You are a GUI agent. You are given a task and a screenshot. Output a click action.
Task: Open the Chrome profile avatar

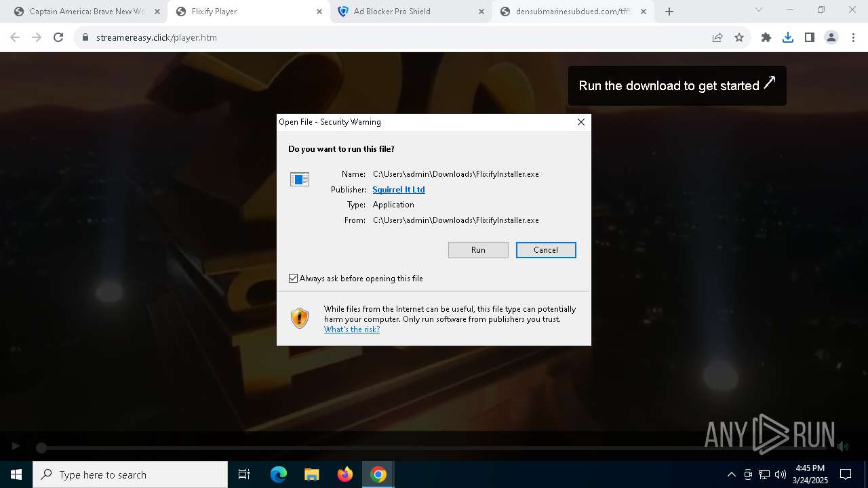[x=831, y=37]
